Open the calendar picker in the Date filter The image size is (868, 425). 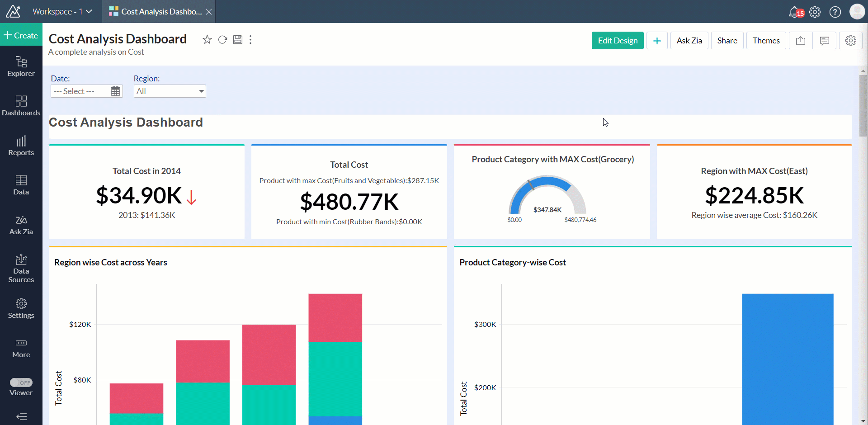tap(115, 91)
